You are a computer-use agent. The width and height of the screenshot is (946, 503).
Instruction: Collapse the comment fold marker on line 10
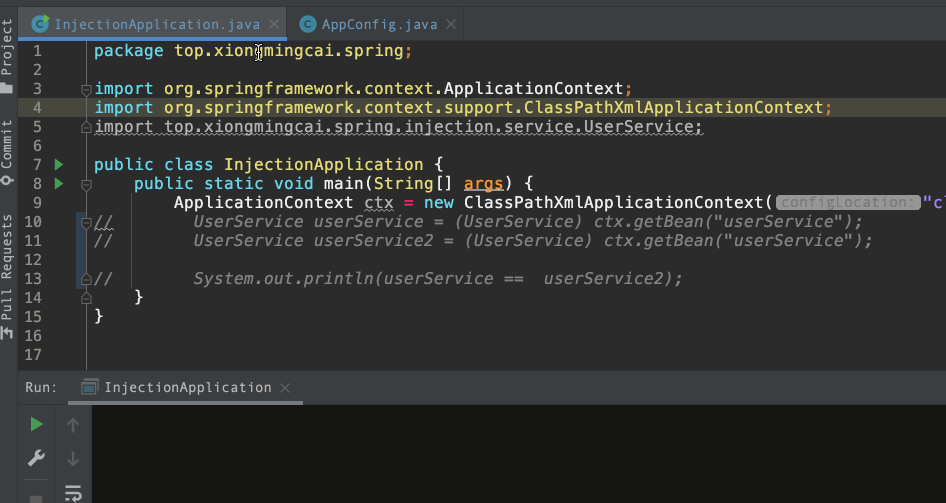click(x=86, y=222)
